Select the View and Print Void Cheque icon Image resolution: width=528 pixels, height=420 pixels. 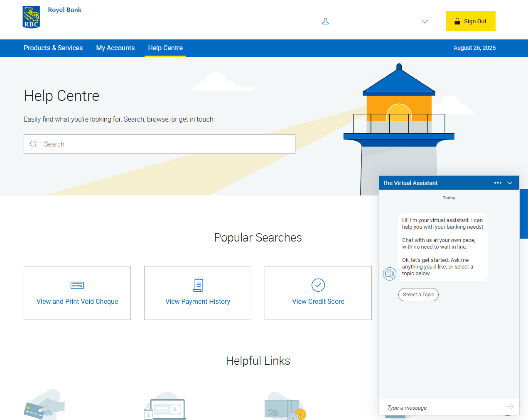(77, 285)
